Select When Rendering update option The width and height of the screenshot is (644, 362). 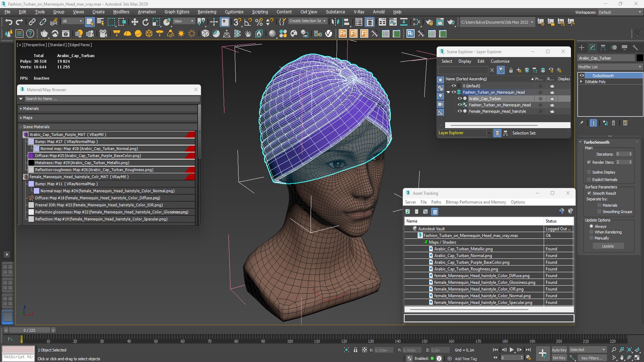click(x=592, y=232)
